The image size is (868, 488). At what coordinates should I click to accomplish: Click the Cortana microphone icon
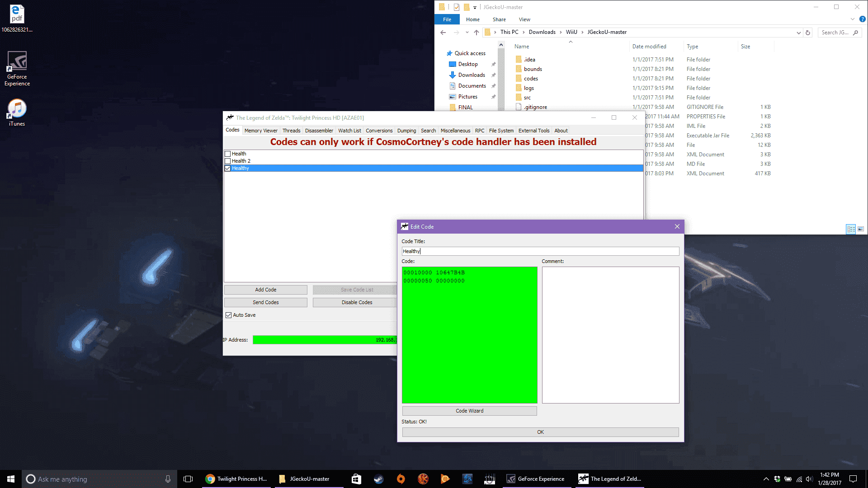coord(168,479)
